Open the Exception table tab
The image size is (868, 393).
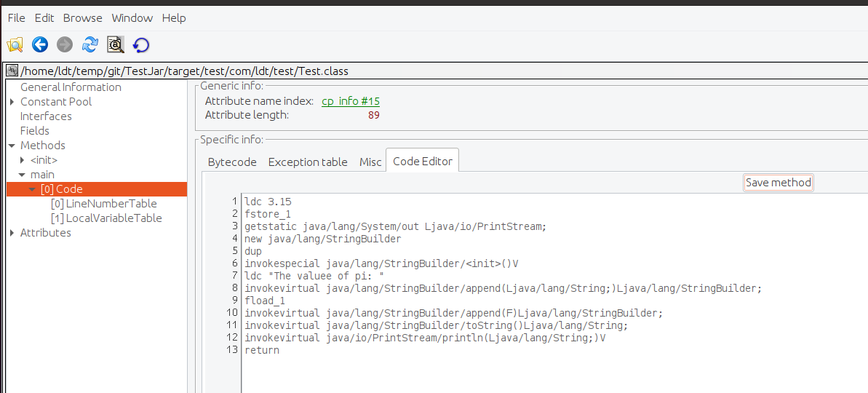(308, 162)
